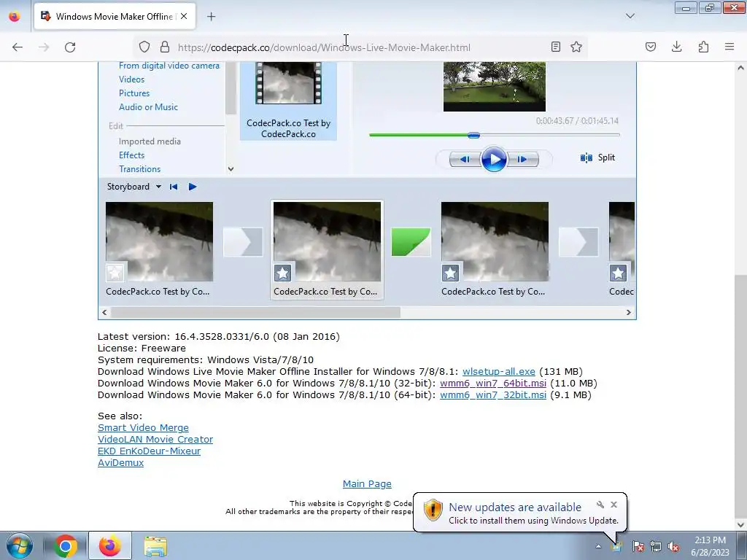Viewport: 747px width, 560px height.
Task: Open the Transitions link
Action: click(139, 168)
